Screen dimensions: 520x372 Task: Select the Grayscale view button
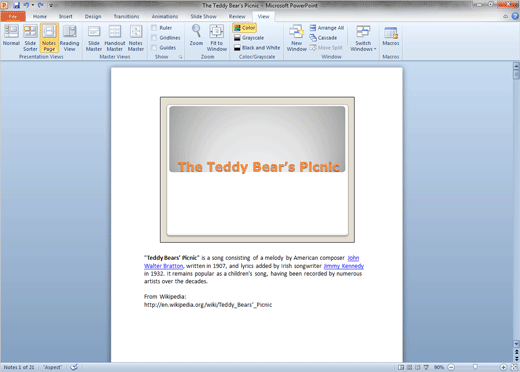[x=249, y=38]
